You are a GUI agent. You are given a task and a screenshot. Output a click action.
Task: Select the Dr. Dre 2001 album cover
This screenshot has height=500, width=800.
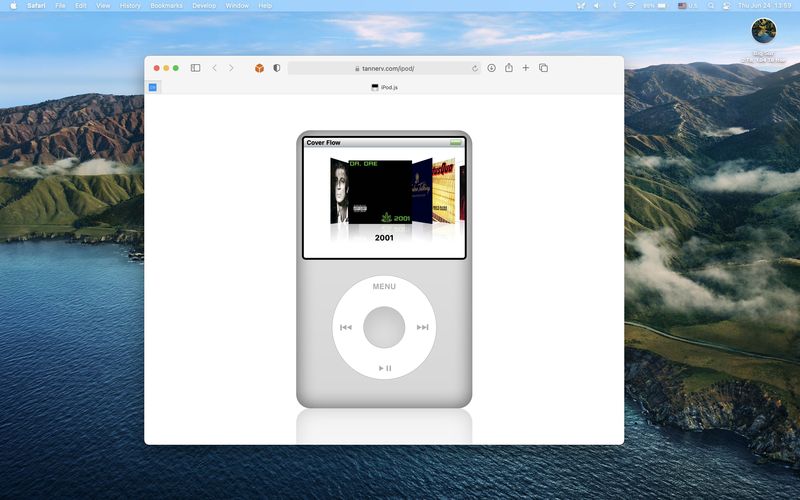tap(380, 192)
